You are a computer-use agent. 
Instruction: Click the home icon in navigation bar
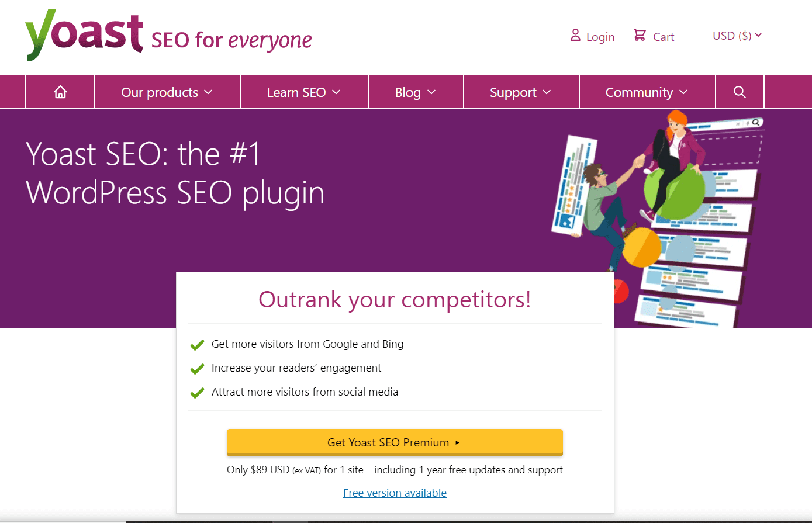click(60, 92)
